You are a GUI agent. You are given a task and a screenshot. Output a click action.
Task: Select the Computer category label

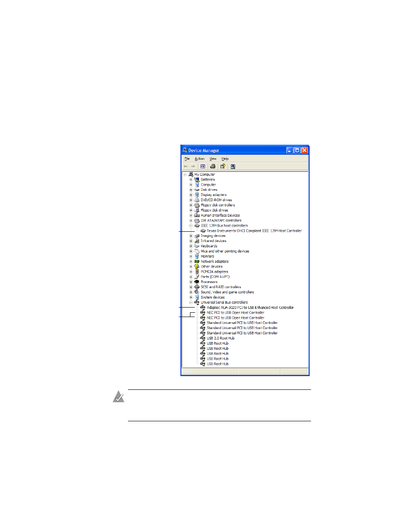click(x=208, y=185)
